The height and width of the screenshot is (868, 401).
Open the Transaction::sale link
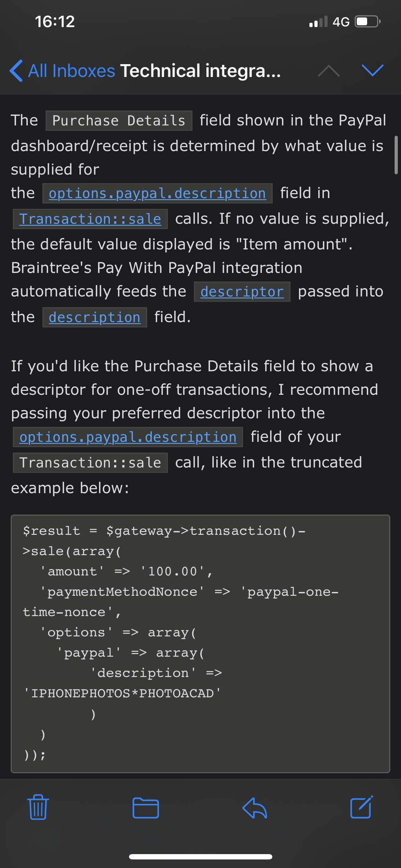[x=90, y=219]
